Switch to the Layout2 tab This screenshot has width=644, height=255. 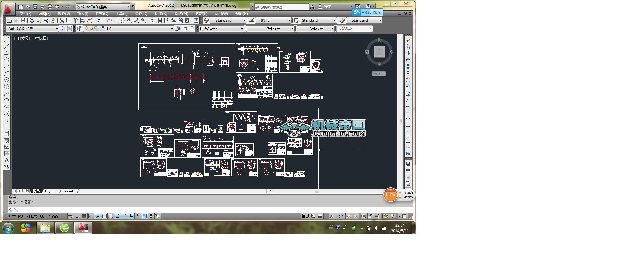69,191
